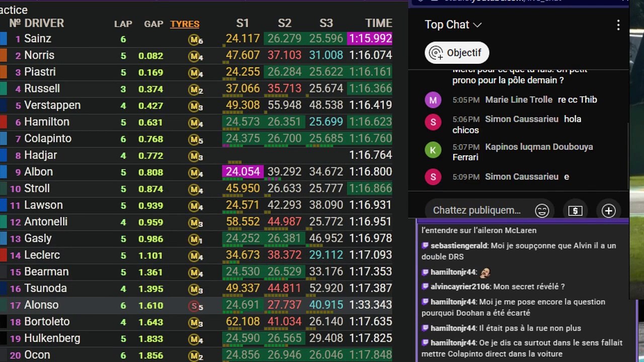Sort by the TYRES column header
The width and height of the screenshot is (644, 362).
tap(185, 24)
